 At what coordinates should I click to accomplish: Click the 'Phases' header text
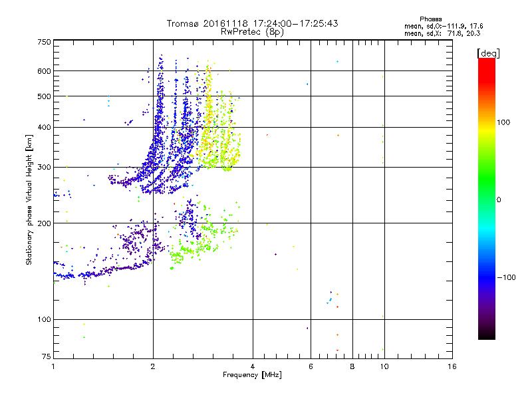coord(430,19)
